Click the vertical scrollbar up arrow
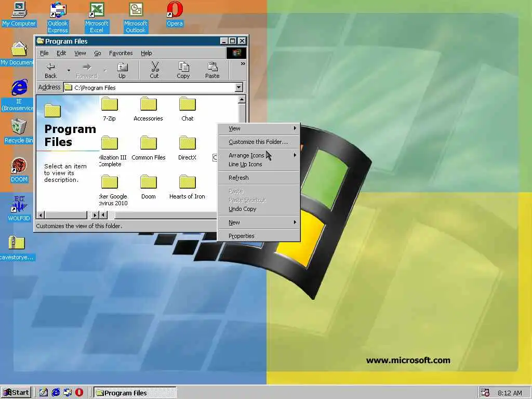Image resolution: width=532 pixels, height=399 pixels. point(242,99)
